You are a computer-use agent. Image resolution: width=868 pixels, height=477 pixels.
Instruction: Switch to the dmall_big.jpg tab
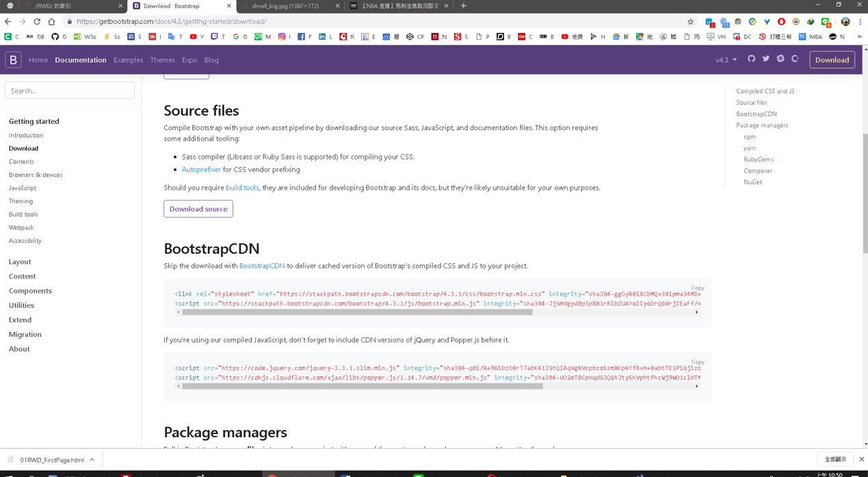[x=291, y=6]
